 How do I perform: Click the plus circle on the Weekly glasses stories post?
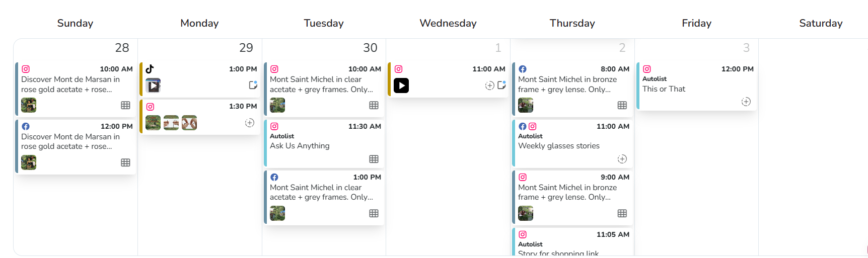[622, 159]
